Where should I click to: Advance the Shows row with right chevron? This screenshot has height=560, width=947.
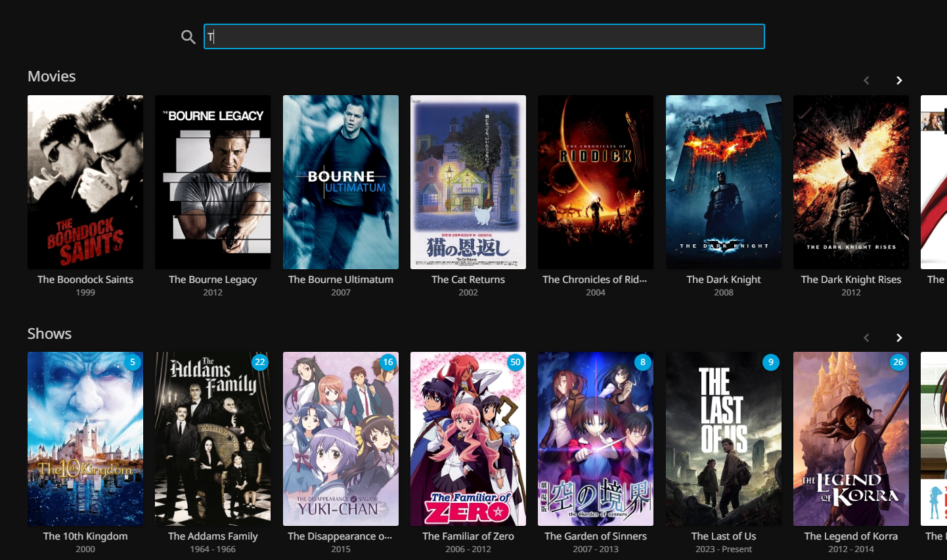coord(899,337)
